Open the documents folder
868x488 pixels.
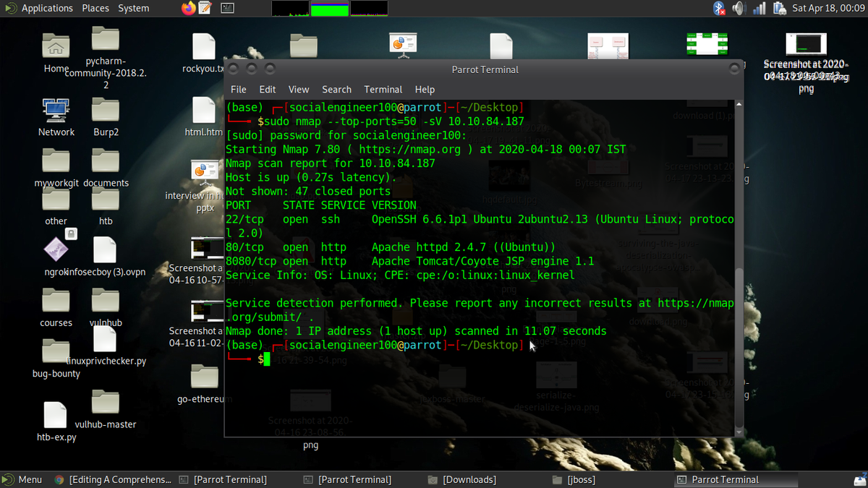point(106,168)
